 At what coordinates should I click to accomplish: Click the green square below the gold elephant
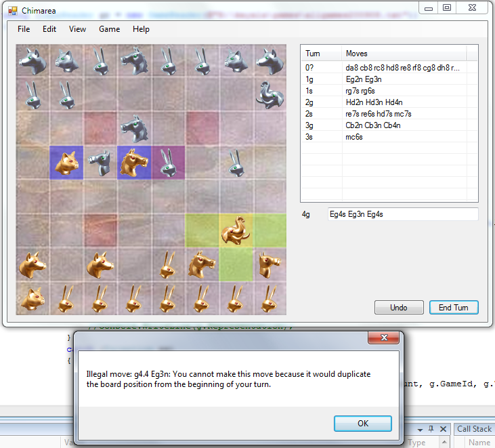click(236, 264)
